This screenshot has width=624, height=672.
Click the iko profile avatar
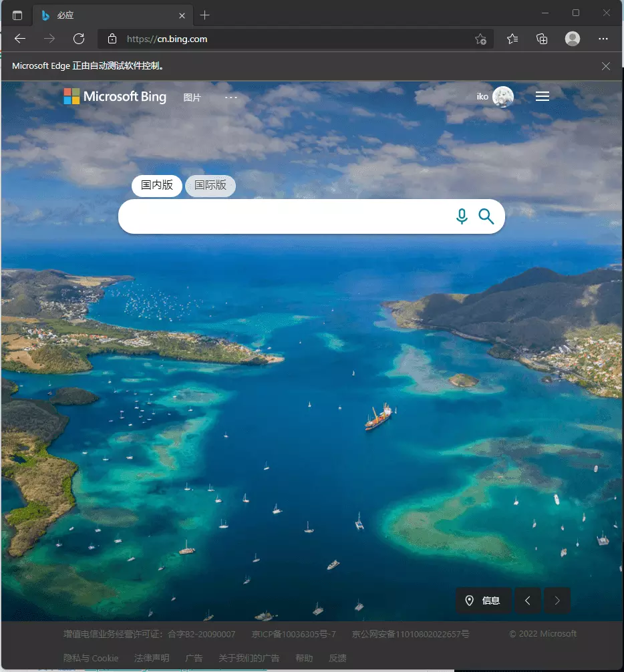[x=502, y=97]
